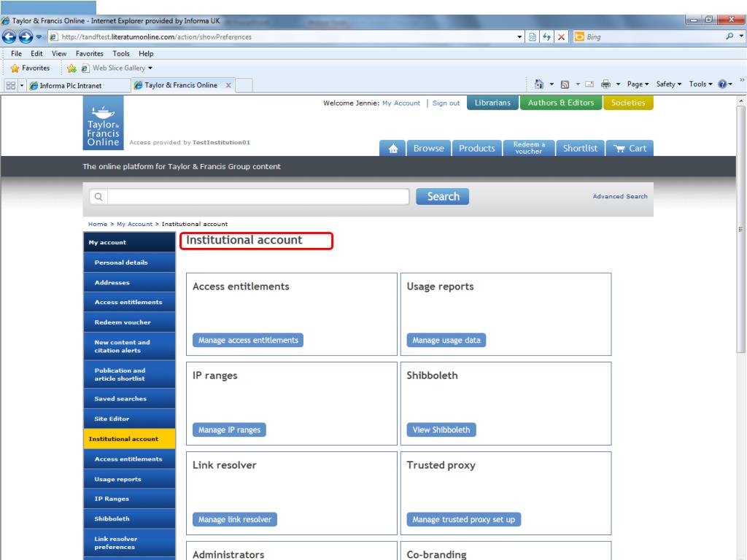Click the blue Search button

[x=443, y=197]
